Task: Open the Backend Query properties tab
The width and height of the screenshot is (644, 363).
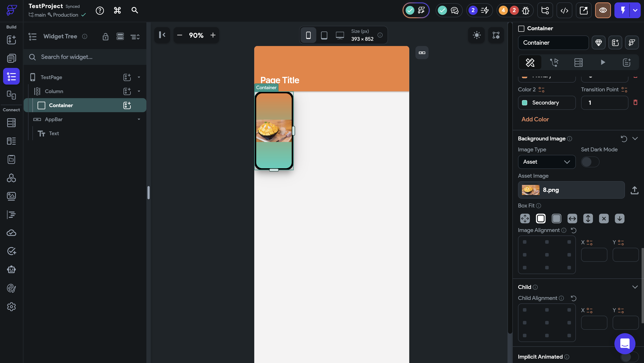Action: pyautogui.click(x=578, y=62)
